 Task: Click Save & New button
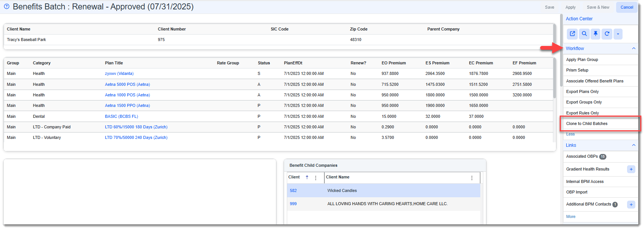pos(598,7)
